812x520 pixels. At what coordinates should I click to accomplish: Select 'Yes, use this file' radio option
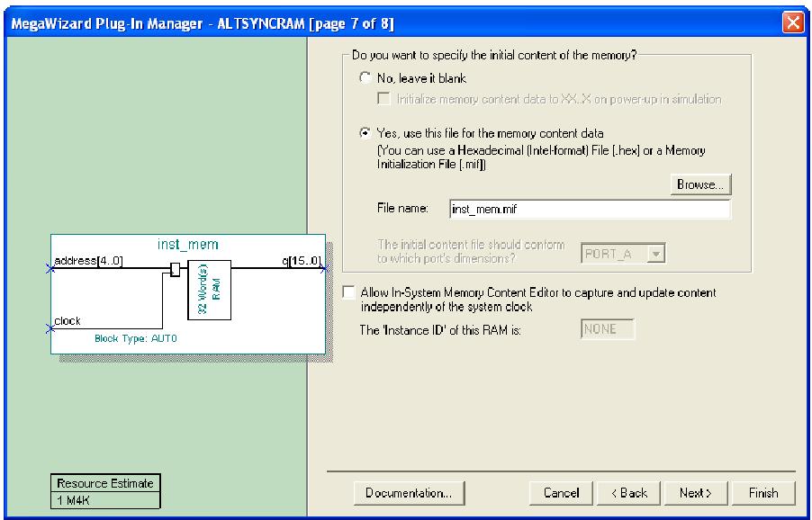pos(365,133)
